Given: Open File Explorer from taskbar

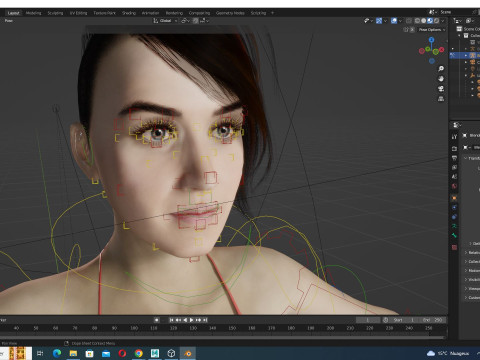Looking at the screenshot, I should [x=73, y=353].
